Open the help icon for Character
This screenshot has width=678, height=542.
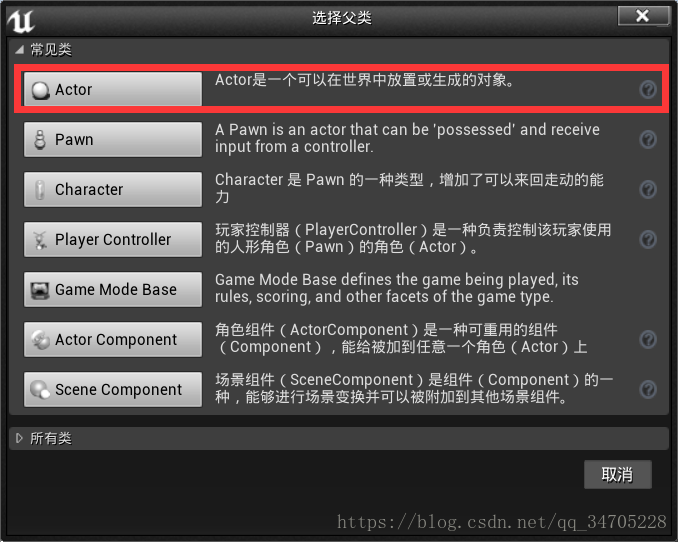(648, 189)
